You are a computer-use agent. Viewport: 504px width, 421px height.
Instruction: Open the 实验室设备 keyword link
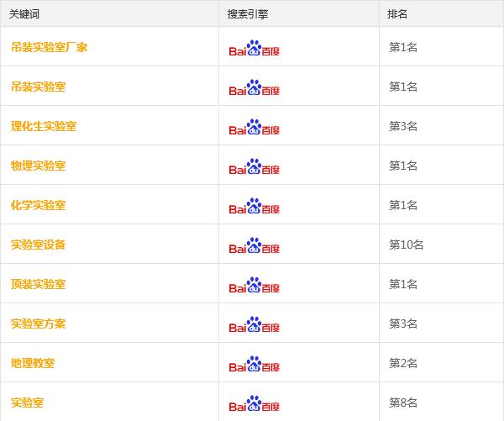(39, 245)
